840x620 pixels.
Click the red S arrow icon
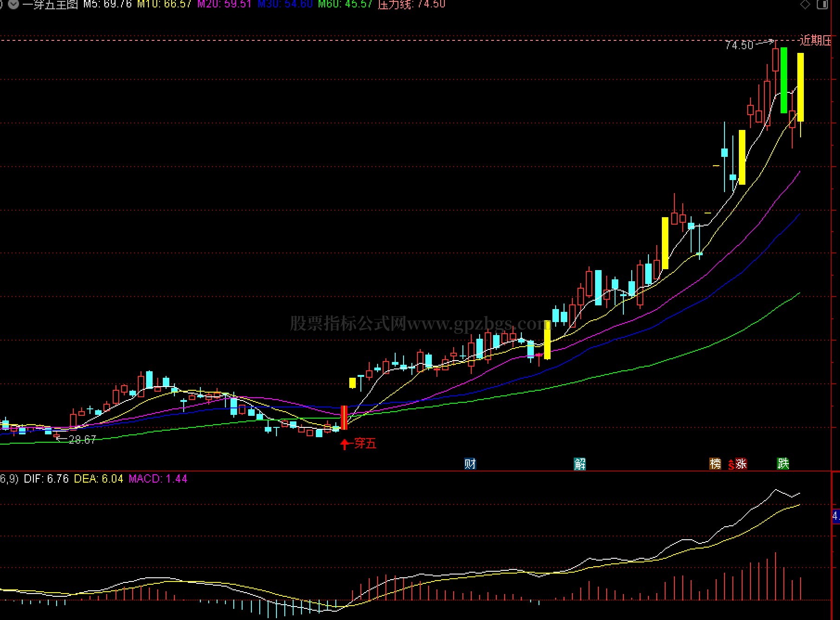click(x=731, y=464)
